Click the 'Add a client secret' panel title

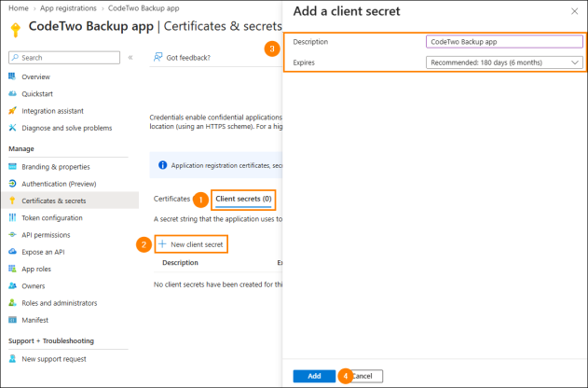(347, 11)
